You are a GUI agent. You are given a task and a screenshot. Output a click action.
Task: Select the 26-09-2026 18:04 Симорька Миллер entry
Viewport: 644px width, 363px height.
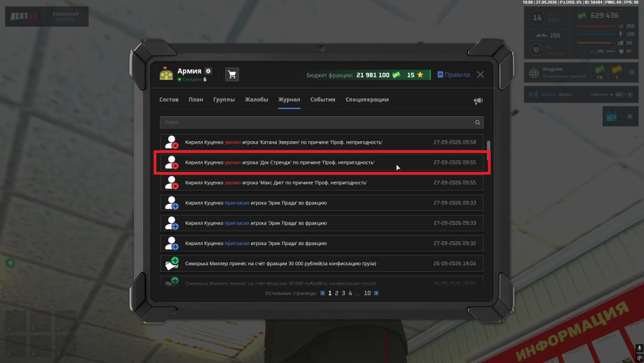(321, 263)
